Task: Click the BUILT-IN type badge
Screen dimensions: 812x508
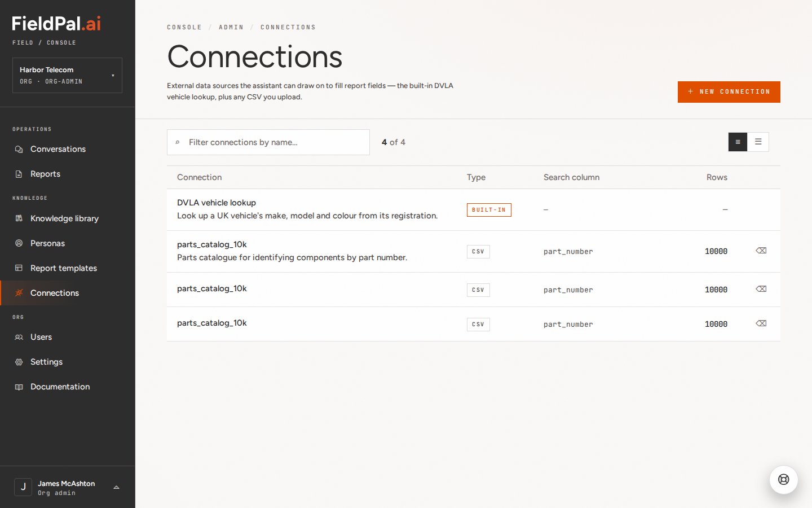Action: coord(489,209)
